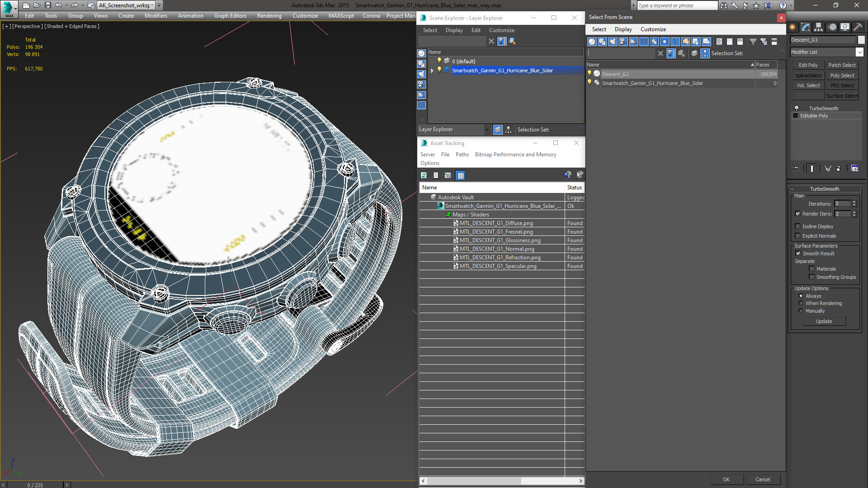Open the Hierarchy command panel tab

pyautogui.click(x=818, y=27)
